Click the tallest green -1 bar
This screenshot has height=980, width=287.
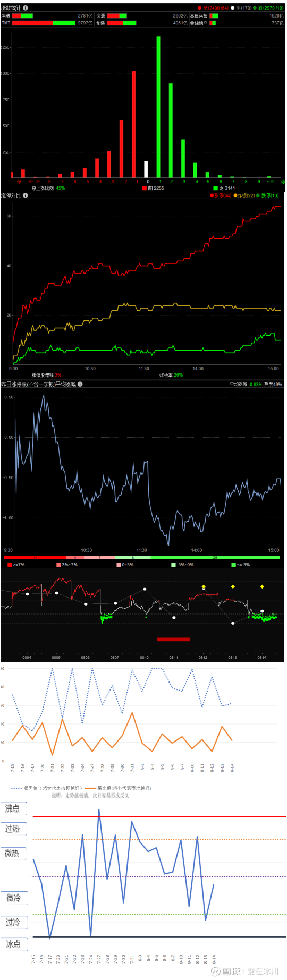coord(158,107)
